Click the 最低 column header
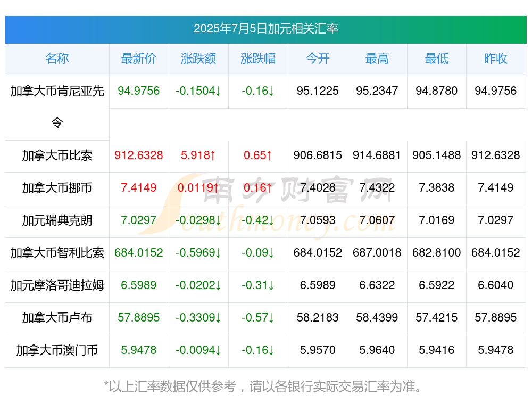 click(x=437, y=59)
